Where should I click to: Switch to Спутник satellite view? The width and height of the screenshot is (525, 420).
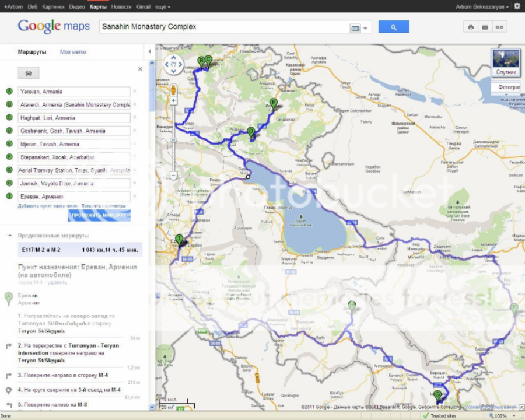pyautogui.click(x=505, y=62)
